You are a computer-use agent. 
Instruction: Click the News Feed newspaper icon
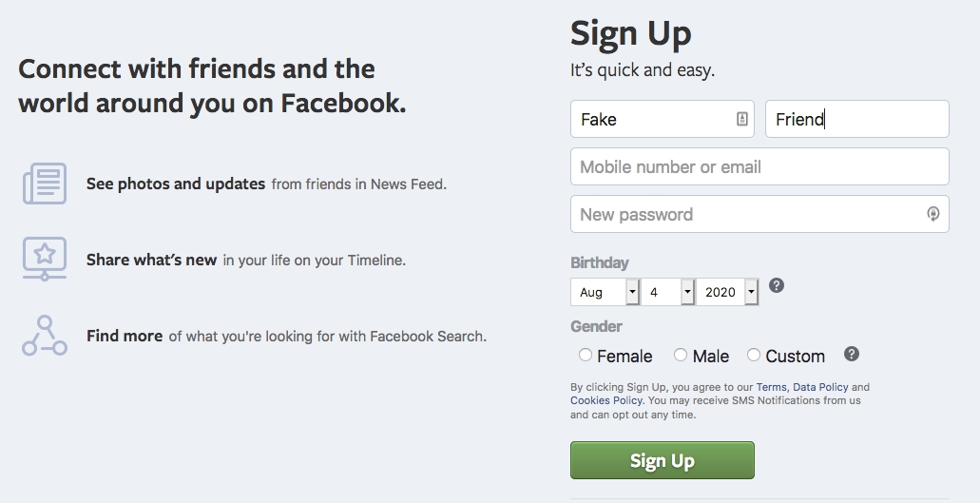(x=45, y=184)
